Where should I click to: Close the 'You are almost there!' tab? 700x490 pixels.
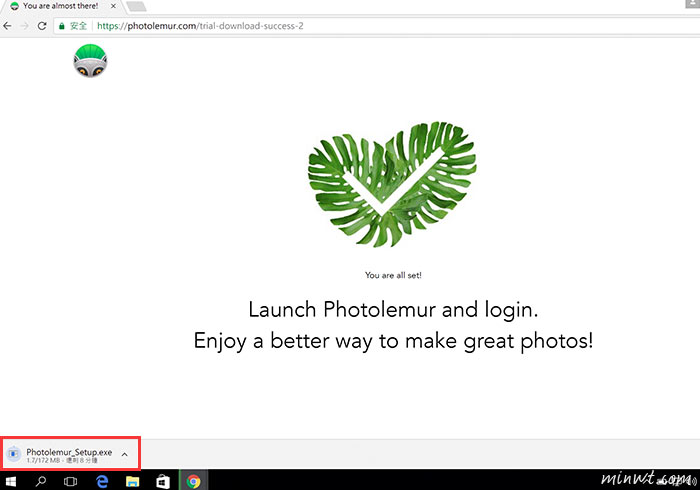(x=113, y=6)
